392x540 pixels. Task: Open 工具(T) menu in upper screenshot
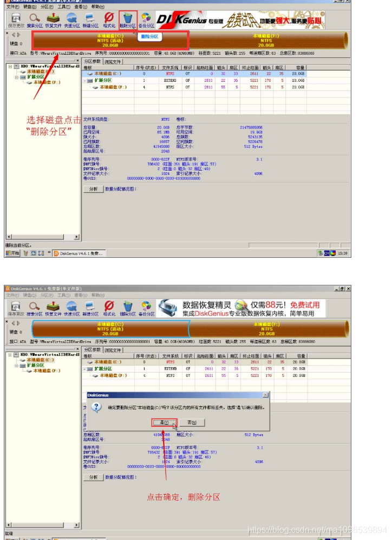64,7
